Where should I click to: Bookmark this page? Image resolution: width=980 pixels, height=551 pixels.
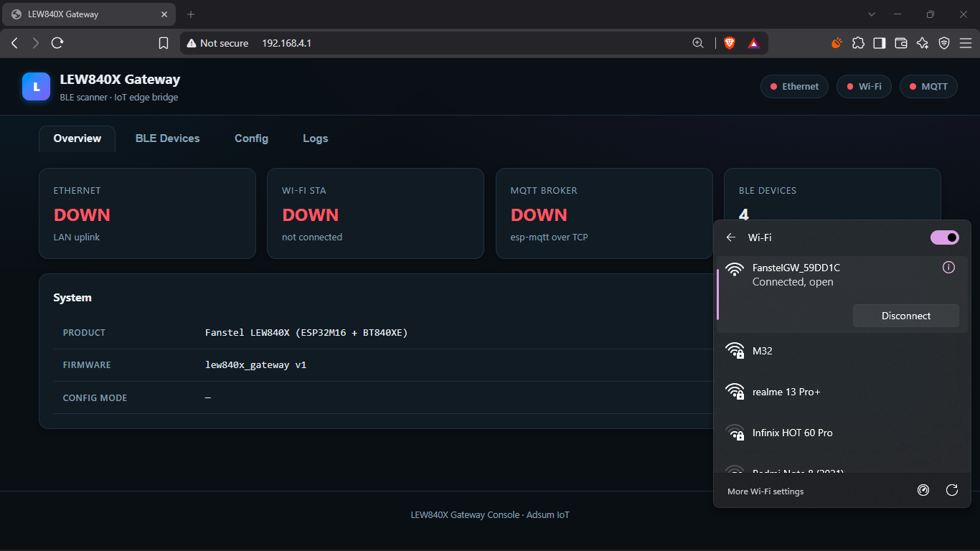(164, 43)
